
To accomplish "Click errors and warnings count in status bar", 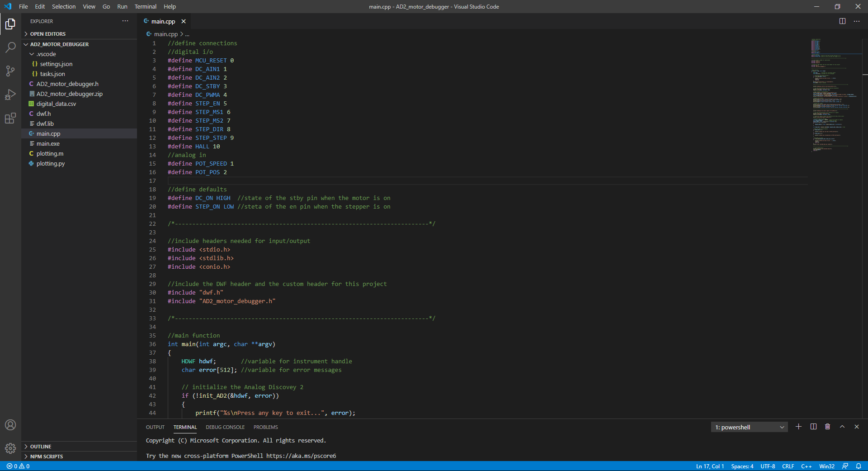I will pyautogui.click(x=18, y=466).
